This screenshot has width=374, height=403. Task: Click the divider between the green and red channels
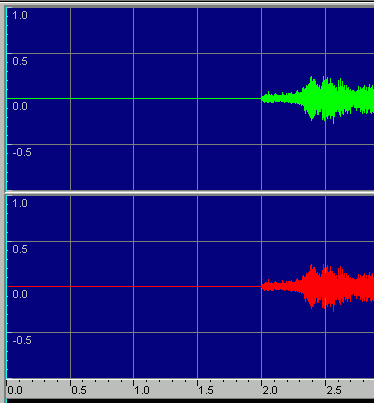tap(190, 193)
